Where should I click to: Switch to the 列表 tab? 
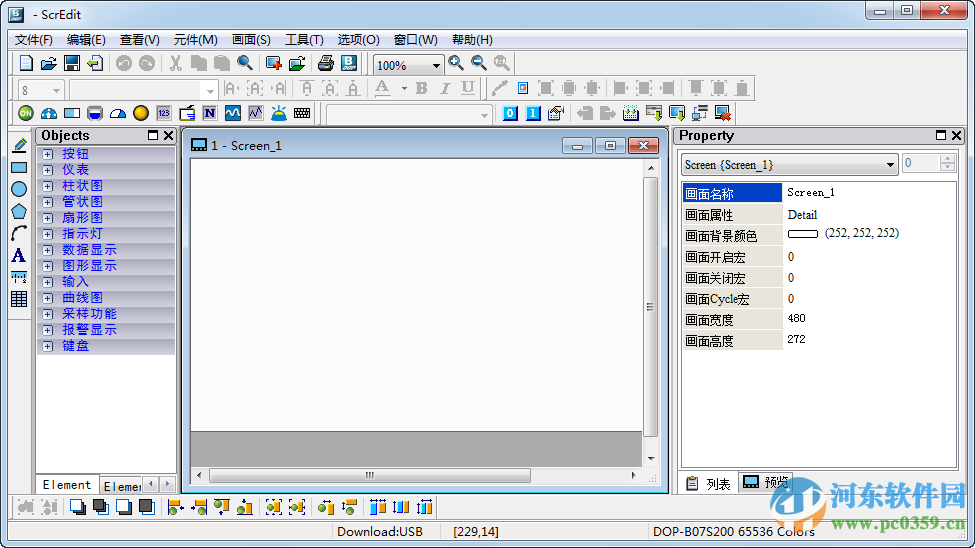pyautogui.click(x=709, y=483)
